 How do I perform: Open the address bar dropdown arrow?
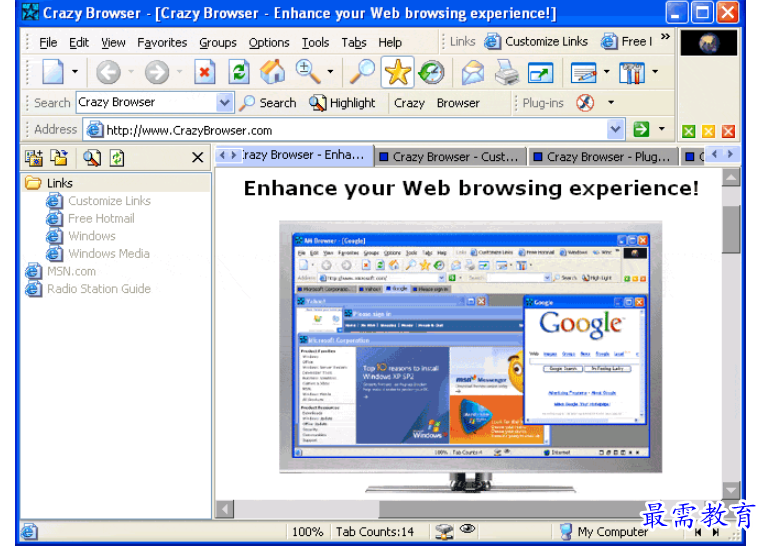pos(615,130)
